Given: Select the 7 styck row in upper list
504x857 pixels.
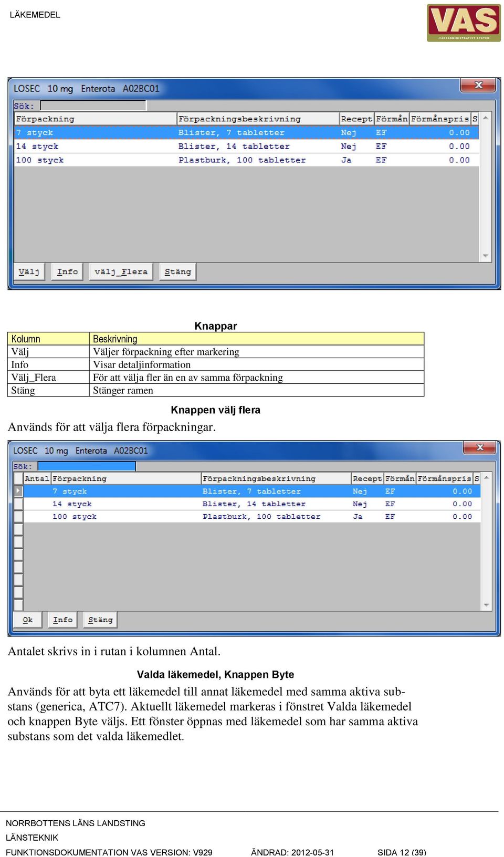Looking at the screenshot, I should pos(246,132).
